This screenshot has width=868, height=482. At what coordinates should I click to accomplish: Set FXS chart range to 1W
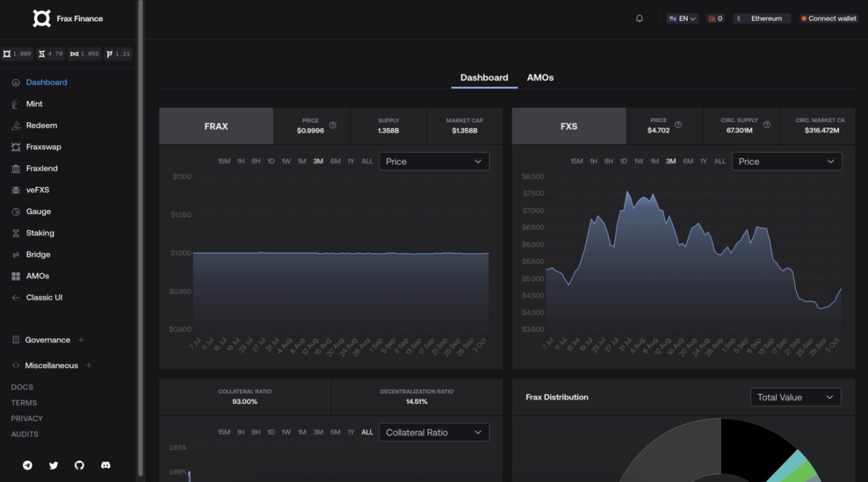click(639, 161)
